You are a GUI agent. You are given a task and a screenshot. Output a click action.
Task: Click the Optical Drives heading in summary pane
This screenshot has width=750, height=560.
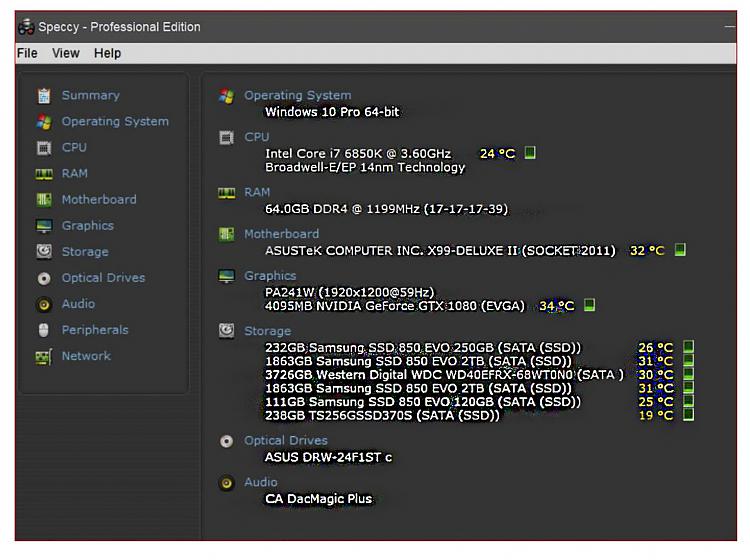(x=286, y=440)
